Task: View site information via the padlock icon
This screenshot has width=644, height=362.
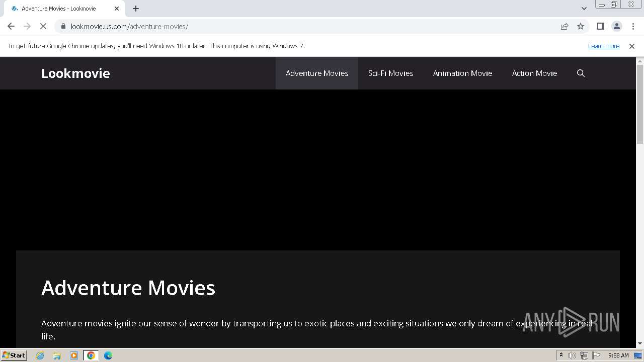Action: tap(63, 27)
